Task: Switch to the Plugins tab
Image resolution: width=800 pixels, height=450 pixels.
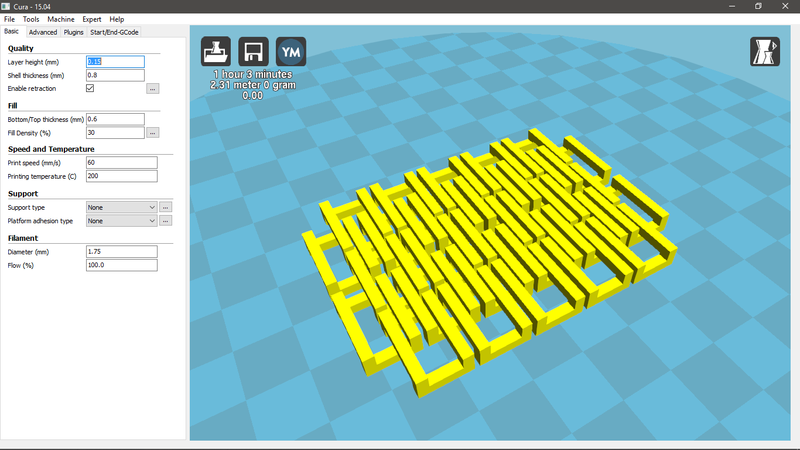Action: 73,32
